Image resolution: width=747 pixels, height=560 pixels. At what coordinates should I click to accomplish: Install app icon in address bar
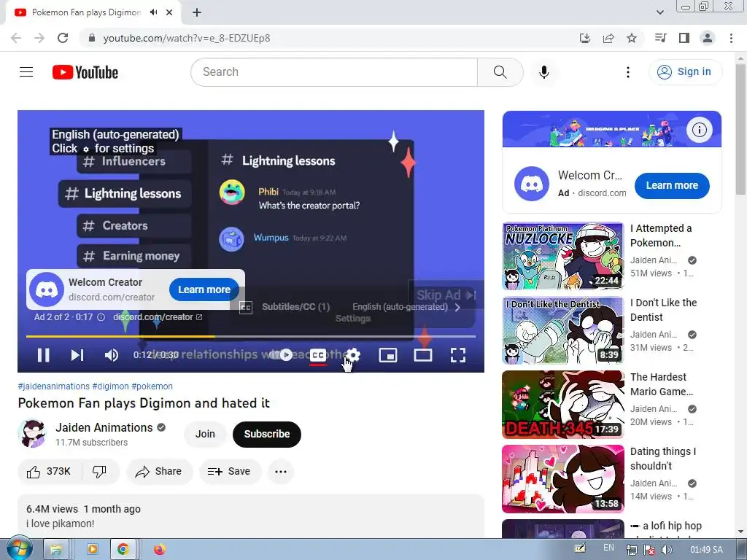[x=585, y=38]
